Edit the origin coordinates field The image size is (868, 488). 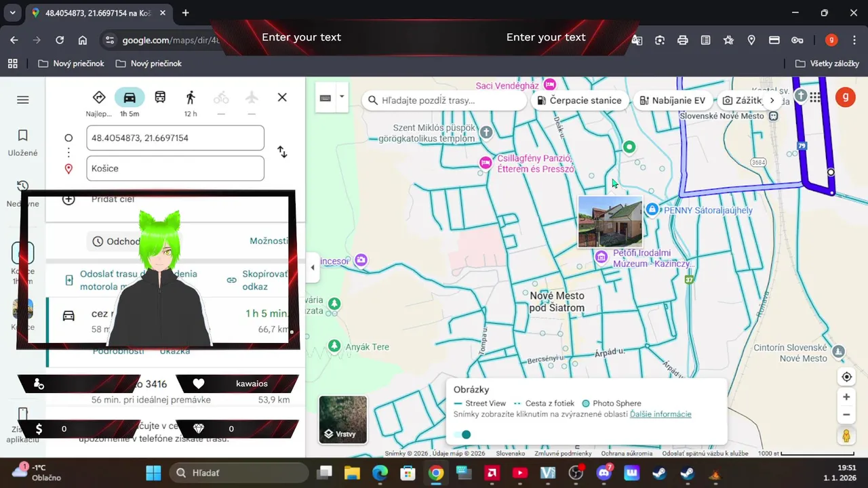175,138
